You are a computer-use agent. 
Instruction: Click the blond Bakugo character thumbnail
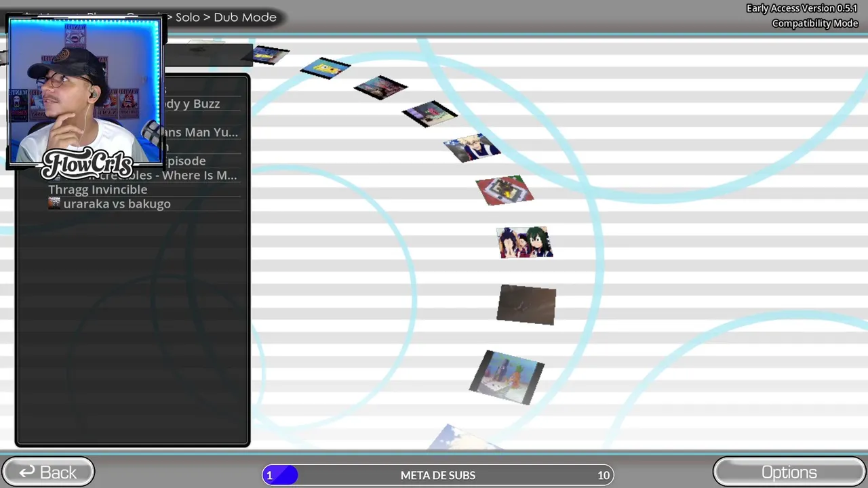pos(472,147)
